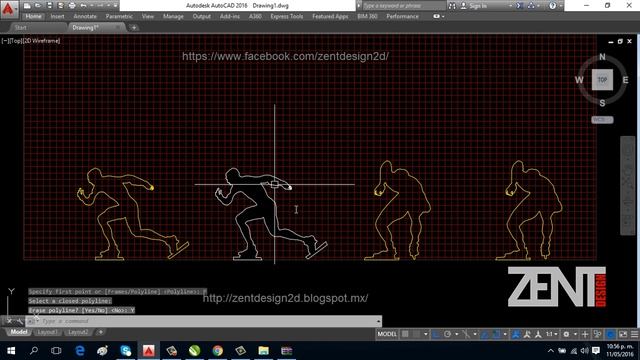The image size is (640, 360).
Task: Open the Featured Apps ribbon tab
Action: [x=330, y=16]
